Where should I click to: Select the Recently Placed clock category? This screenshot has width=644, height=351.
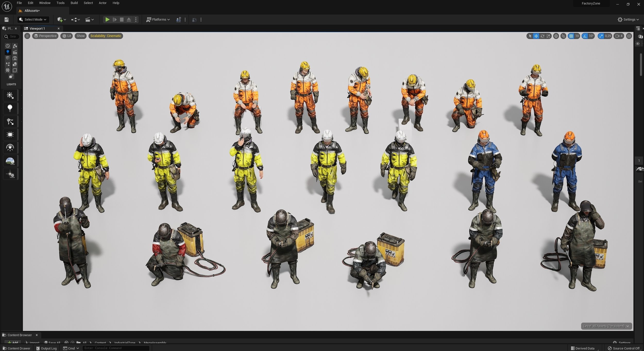pos(8,46)
